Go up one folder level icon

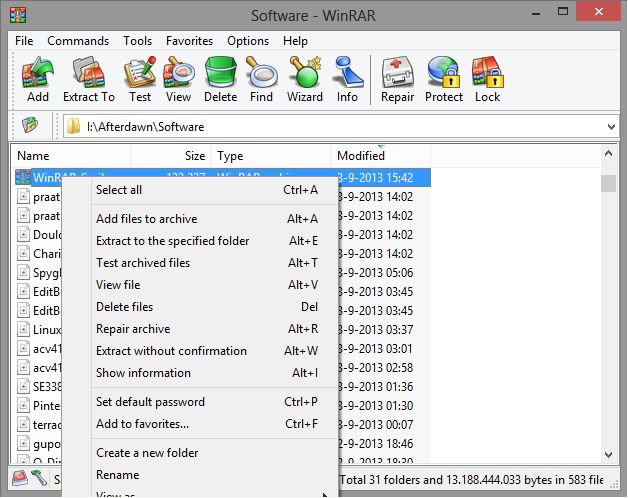[30, 126]
